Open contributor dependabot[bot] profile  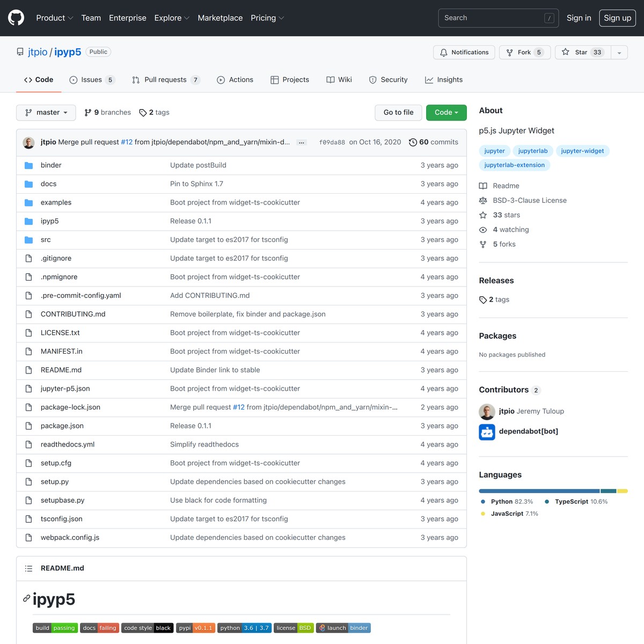(529, 431)
